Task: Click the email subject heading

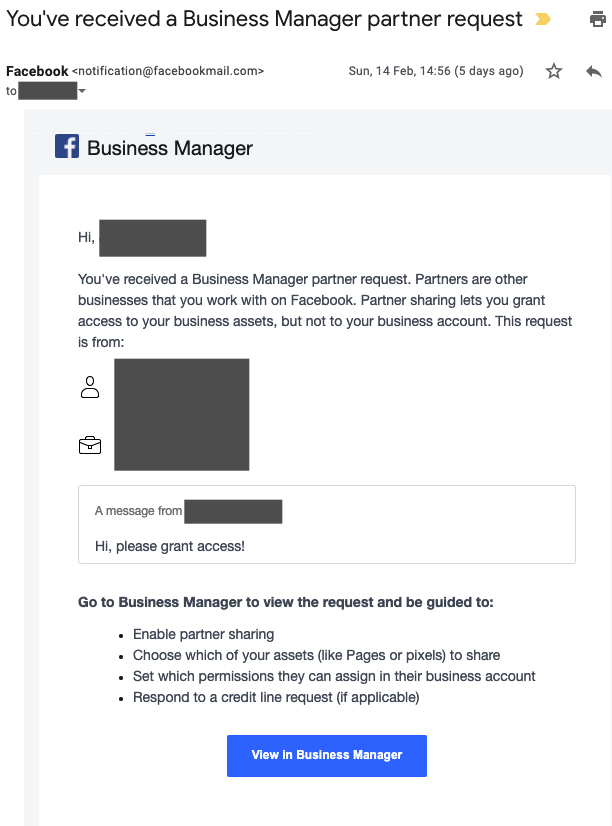Action: [264, 19]
